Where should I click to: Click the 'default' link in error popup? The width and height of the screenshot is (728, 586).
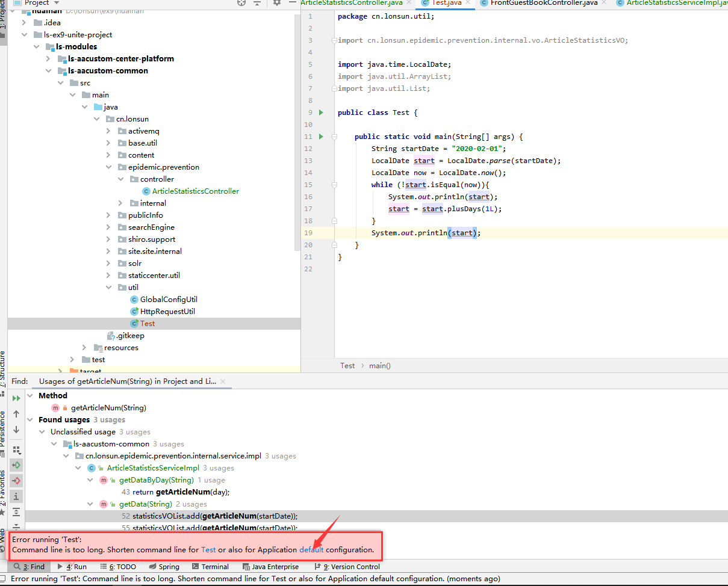(311, 549)
